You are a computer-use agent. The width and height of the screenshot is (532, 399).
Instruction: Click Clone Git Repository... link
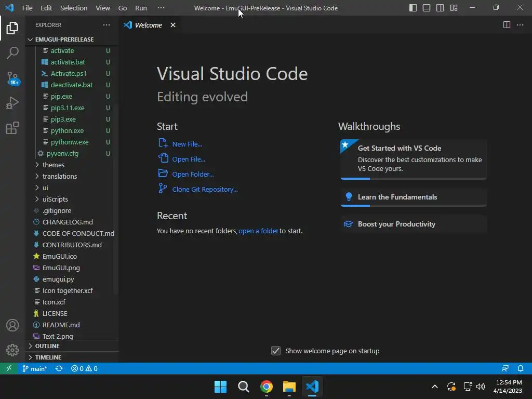tap(205, 189)
